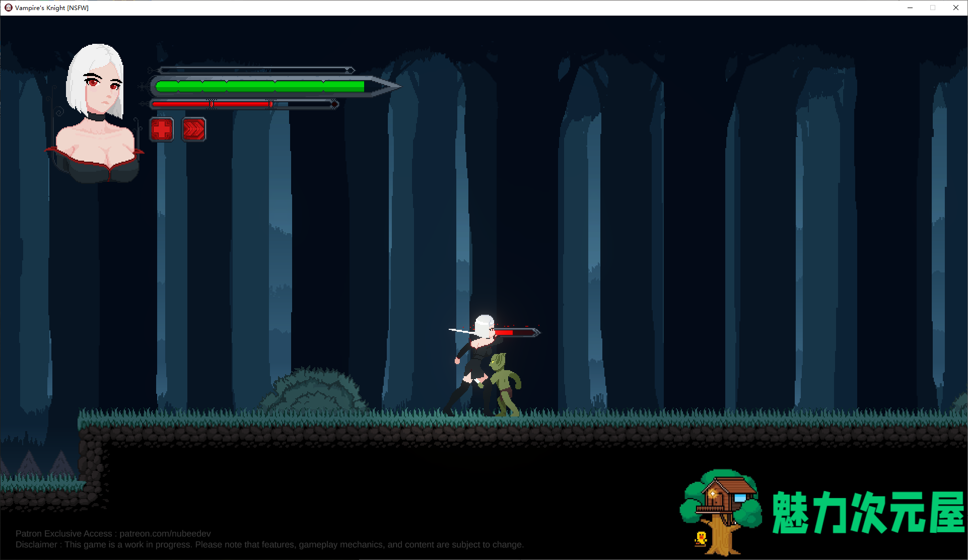Click the white-haired player character sprite
The image size is (968, 560).
point(473,365)
